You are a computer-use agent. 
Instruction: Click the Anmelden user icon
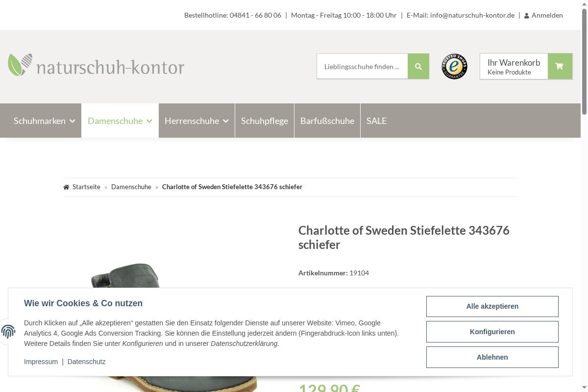pos(527,16)
